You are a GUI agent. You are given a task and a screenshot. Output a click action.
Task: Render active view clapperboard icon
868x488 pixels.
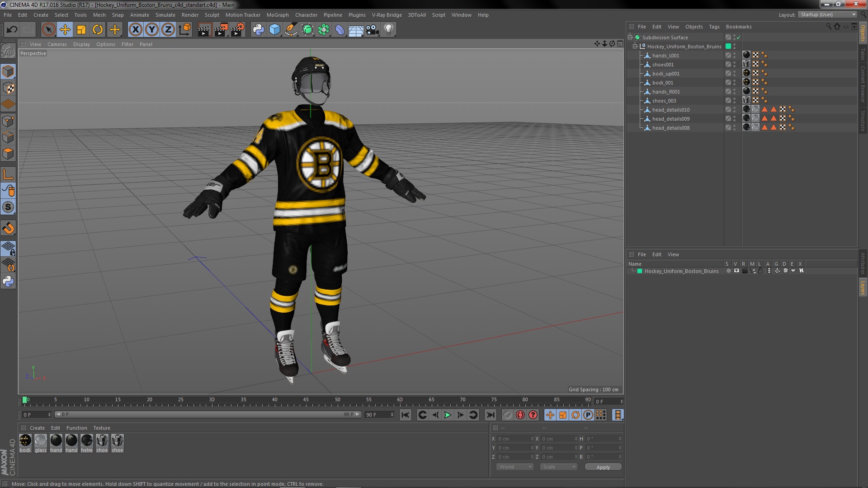[204, 30]
